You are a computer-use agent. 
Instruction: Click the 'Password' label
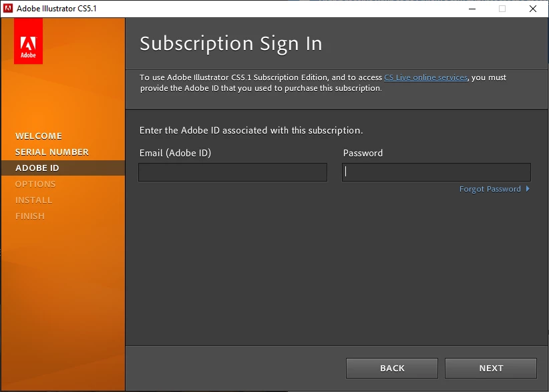click(x=363, y=153)
